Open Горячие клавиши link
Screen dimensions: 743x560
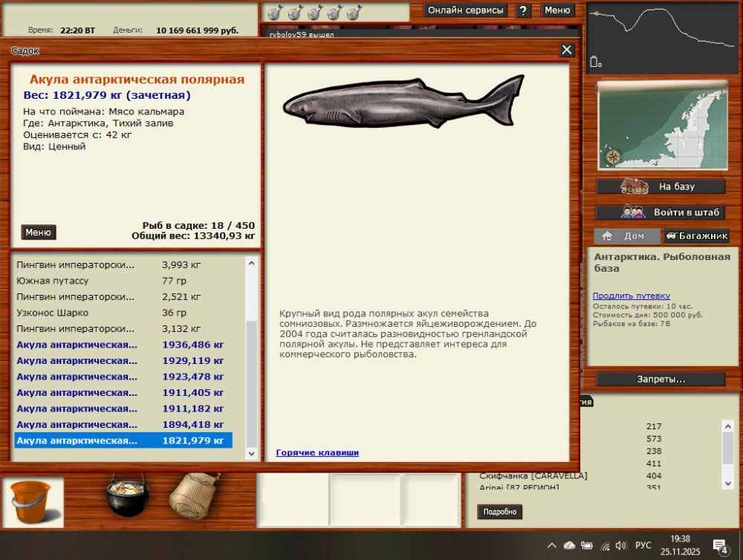316,453
